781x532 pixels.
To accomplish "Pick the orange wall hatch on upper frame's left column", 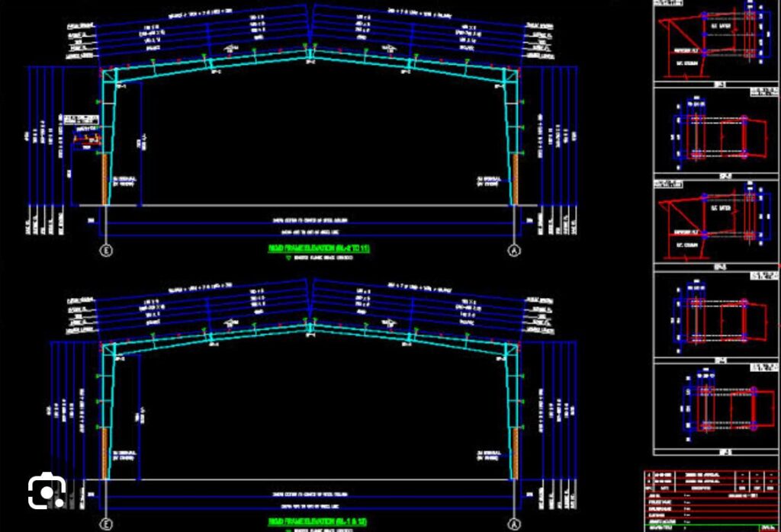I will 105,178.
